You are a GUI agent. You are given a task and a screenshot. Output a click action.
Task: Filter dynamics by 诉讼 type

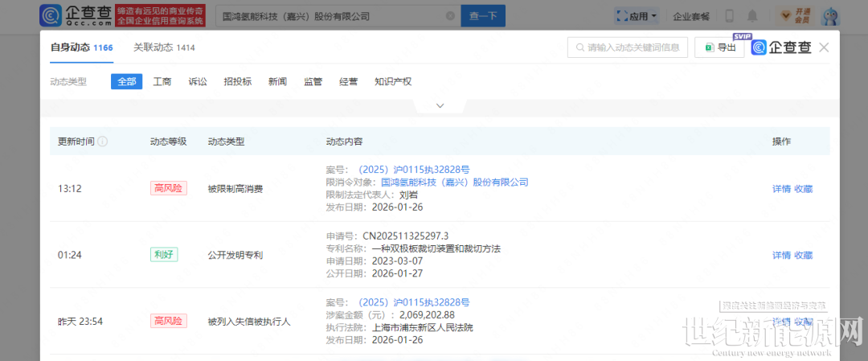point(198,81)
